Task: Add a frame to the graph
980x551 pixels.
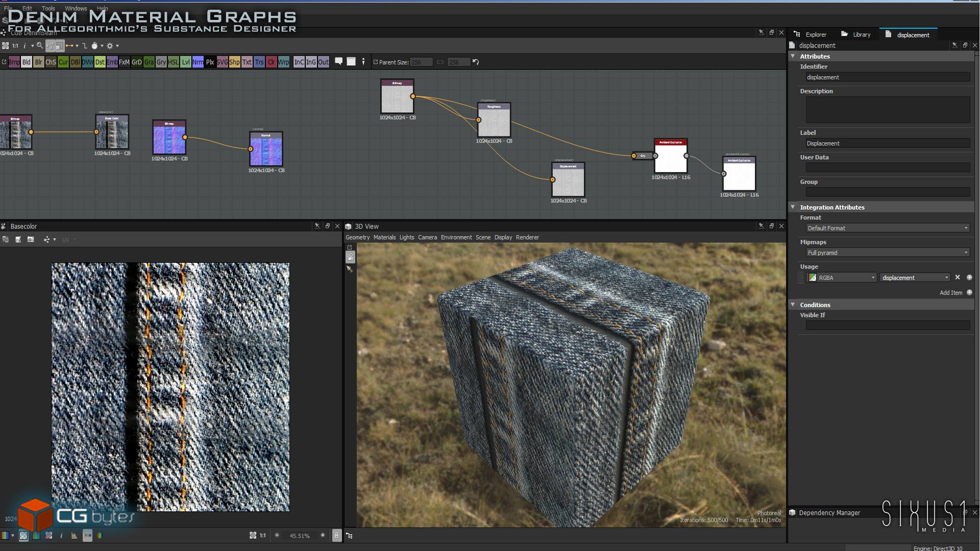Action: [351, 62]
